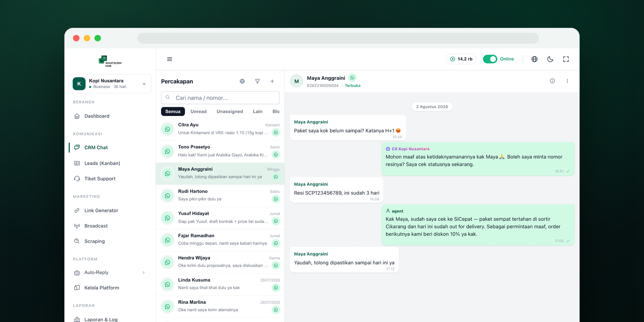Screen dimensions: 644x322
Task: Click the CS Kopi Nusantara sender label
Action: pos(411,149)
